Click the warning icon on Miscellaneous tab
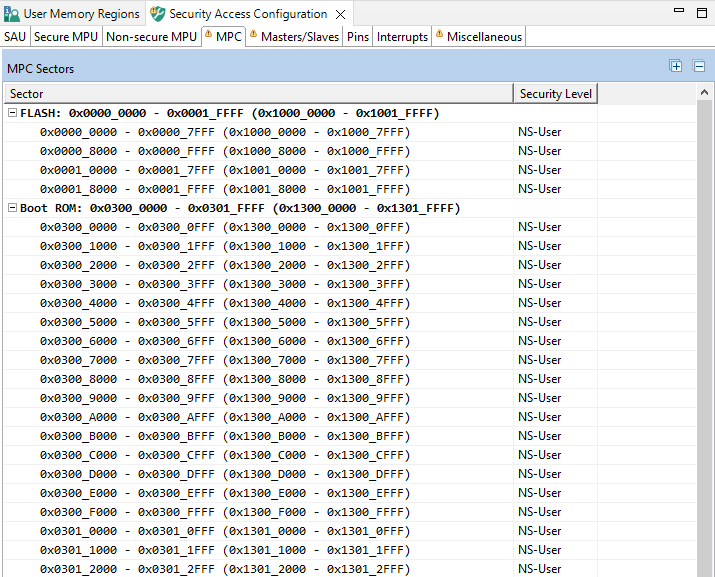715x577 pixels. (x=439, y=36)
